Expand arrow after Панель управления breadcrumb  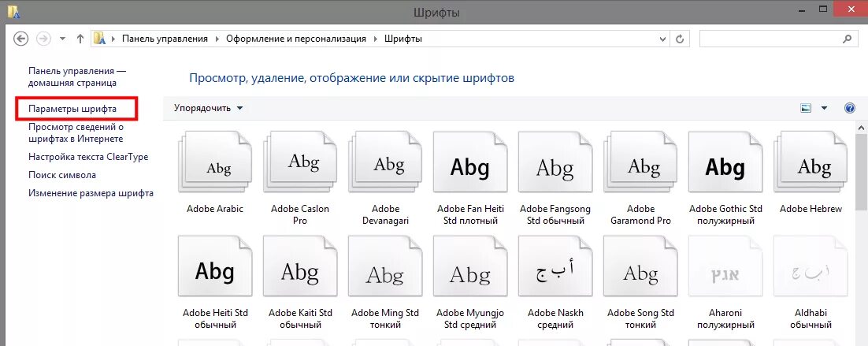[x=217, y=39]
